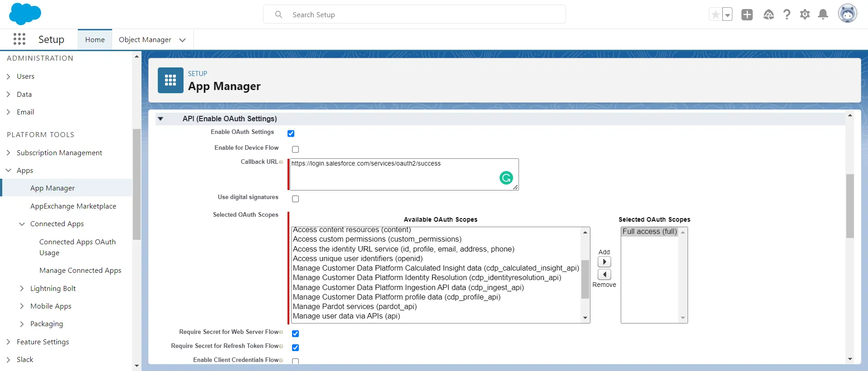868x371 pixels.
Task: Switch to the Home tab
Action: [x=95, y=40]
